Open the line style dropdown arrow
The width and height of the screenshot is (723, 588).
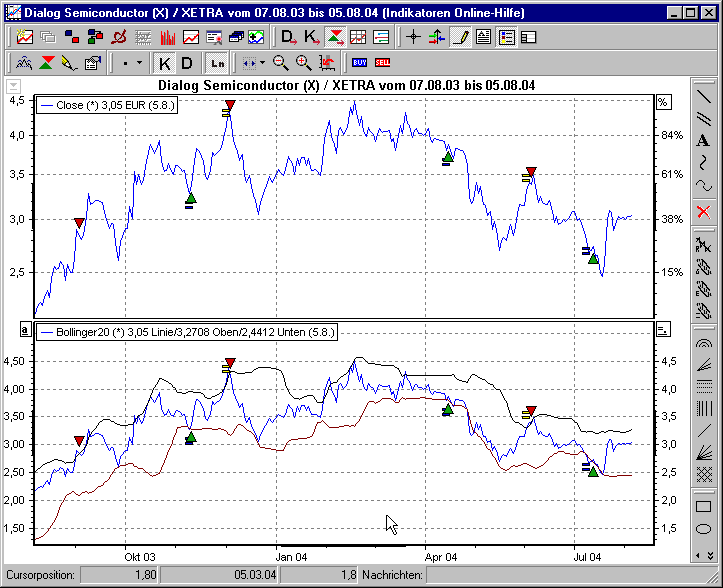140,63
